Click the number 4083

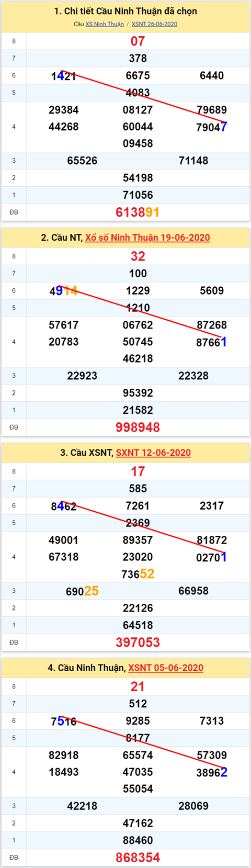coord(138,93)
